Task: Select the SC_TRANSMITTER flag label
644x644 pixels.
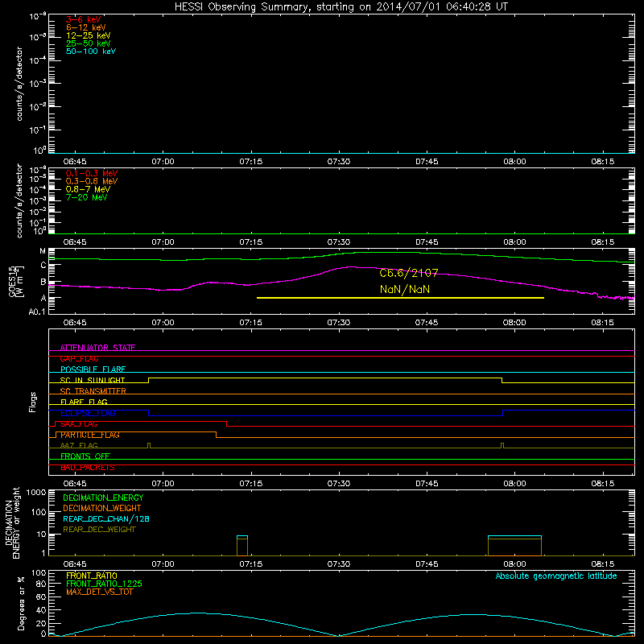Action: point(93,391)
